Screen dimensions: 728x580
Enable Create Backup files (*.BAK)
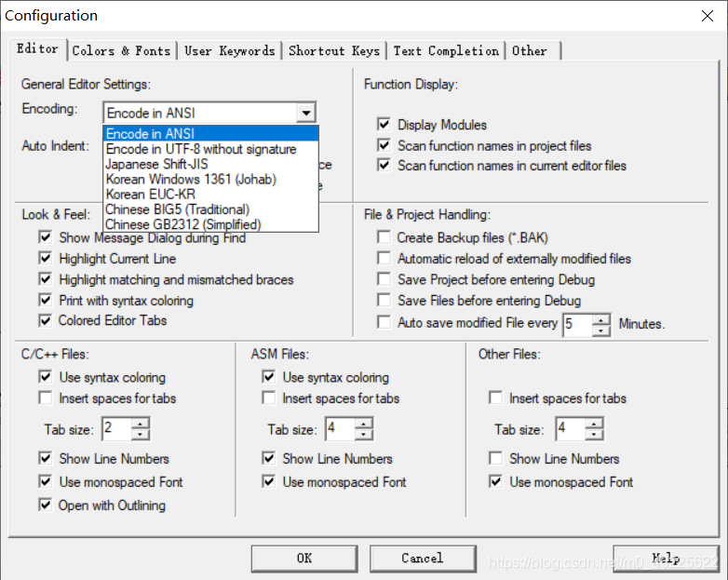click(384, 237)
